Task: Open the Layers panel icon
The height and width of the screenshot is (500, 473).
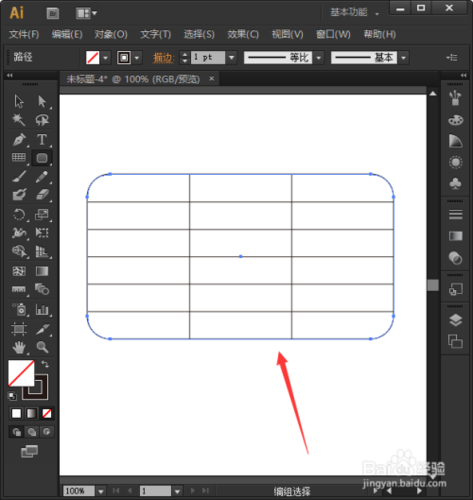Action: point(455,320)
